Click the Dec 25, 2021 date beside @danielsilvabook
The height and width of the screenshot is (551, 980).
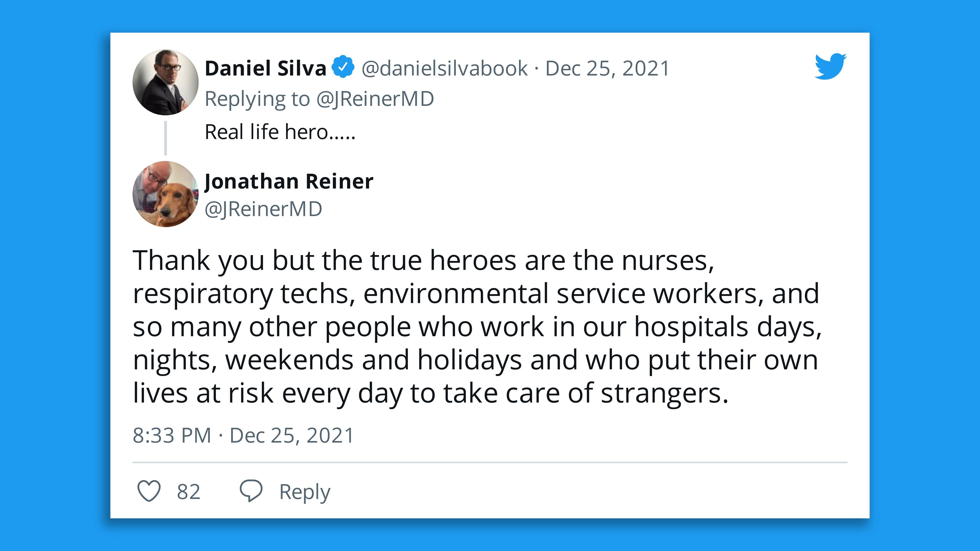(x=607, y=68)
